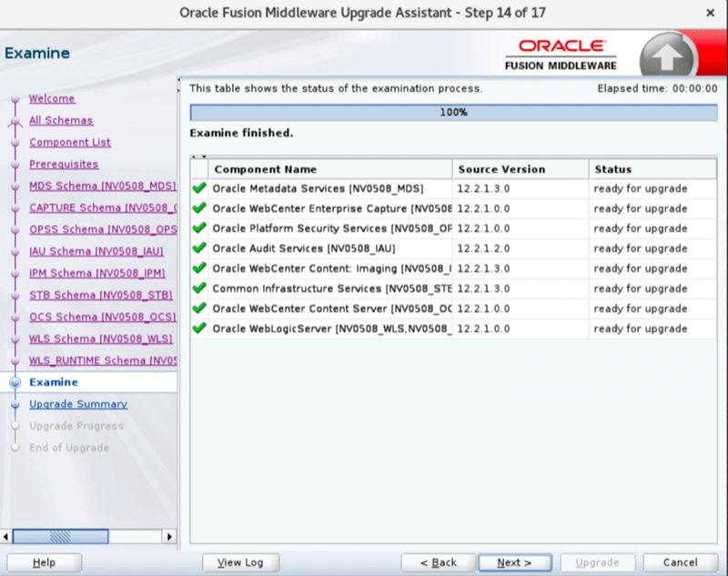
Task: Click left arrow of navigation scrollbar
Action: (x=5, y=537)
